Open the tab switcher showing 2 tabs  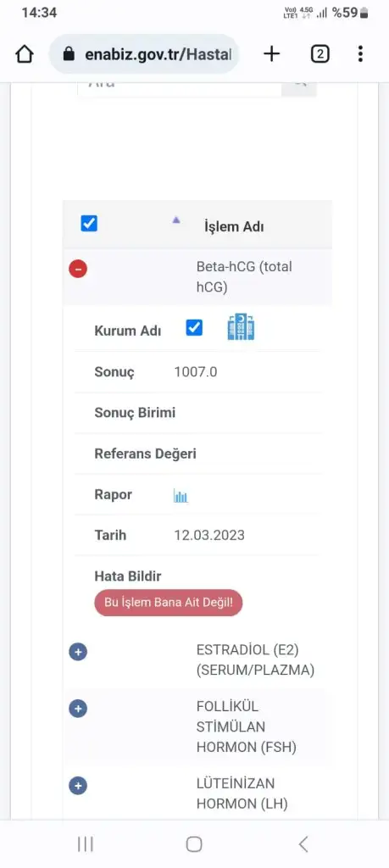[x=320, y=54]
